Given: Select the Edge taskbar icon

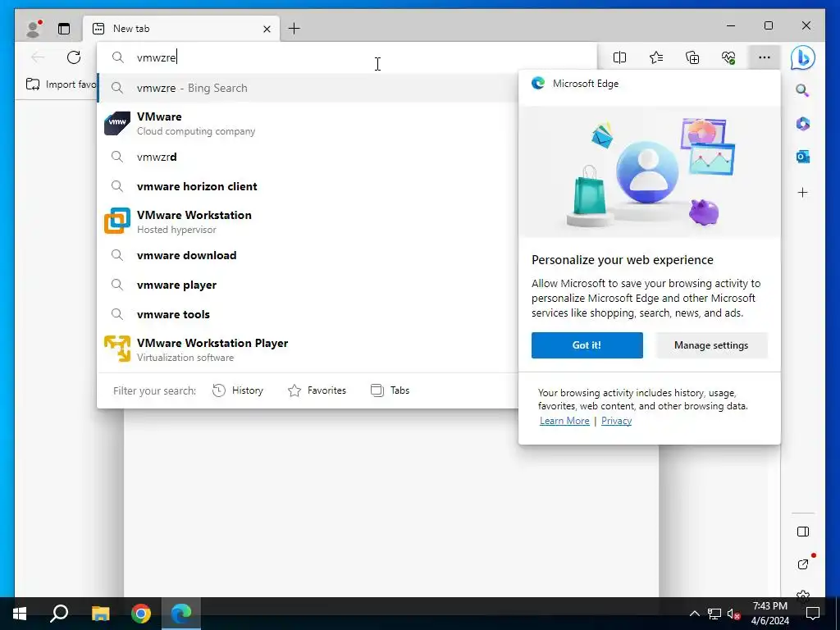Looking at the screenshot, I should (181, 614).
